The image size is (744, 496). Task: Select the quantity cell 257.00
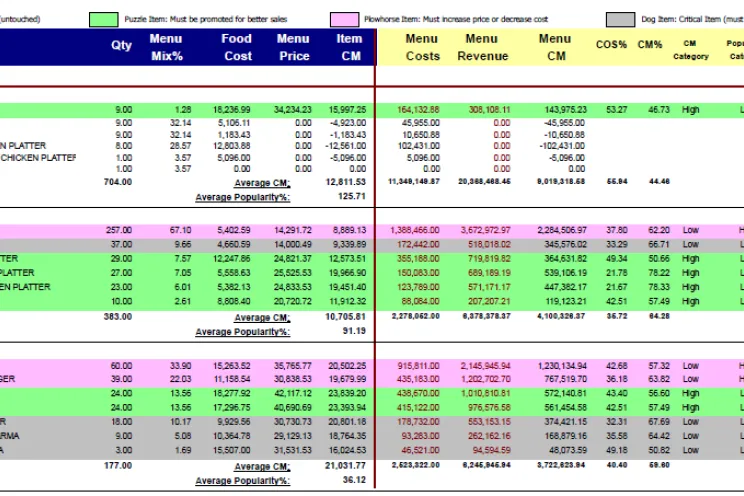pos(119,230)
